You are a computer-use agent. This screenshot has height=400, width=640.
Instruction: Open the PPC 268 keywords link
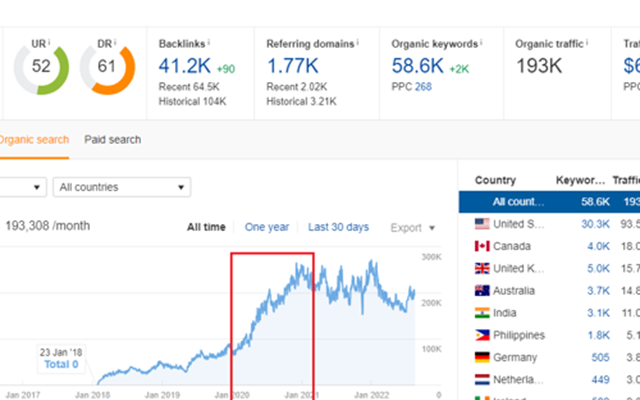(423, 87)
